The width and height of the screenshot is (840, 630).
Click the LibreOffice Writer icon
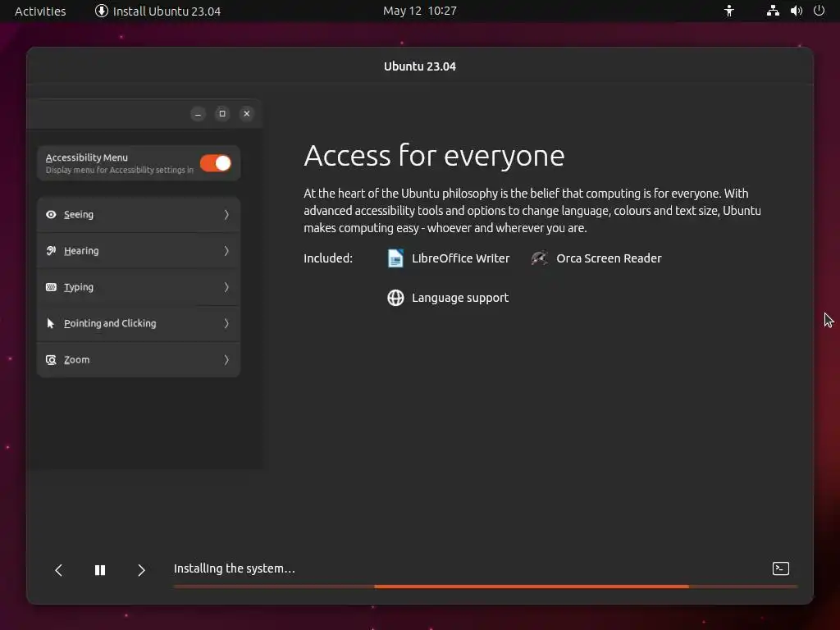coord(395,258)
